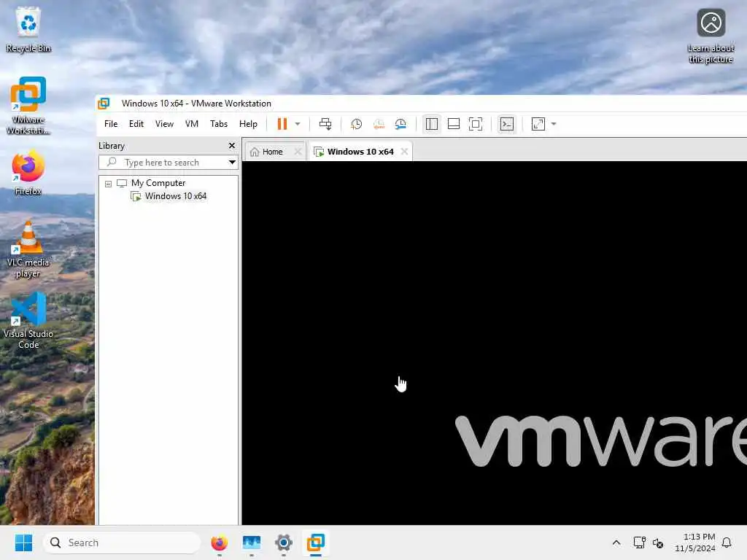Click the stretch guest display icon
Image resolution: width=747 pixels, height=560 pixels.
(538, 124)
